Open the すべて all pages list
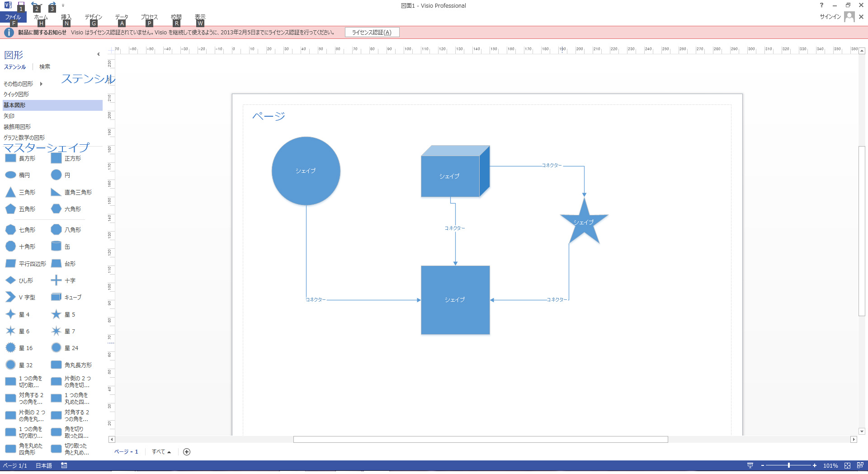 [161, 452]
